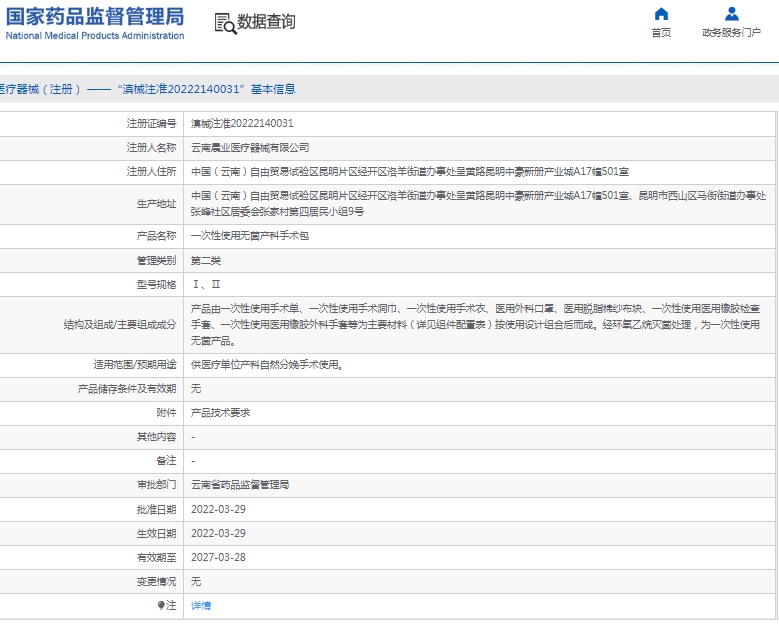Click the 其他内容 label

pos(156,437)
